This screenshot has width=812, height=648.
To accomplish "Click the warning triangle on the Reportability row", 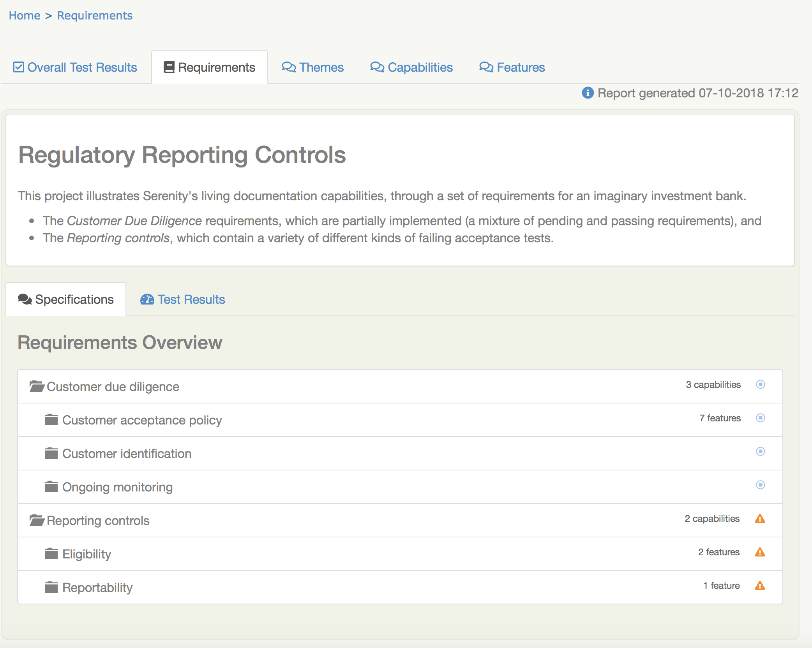I will [x=761, y=586].
